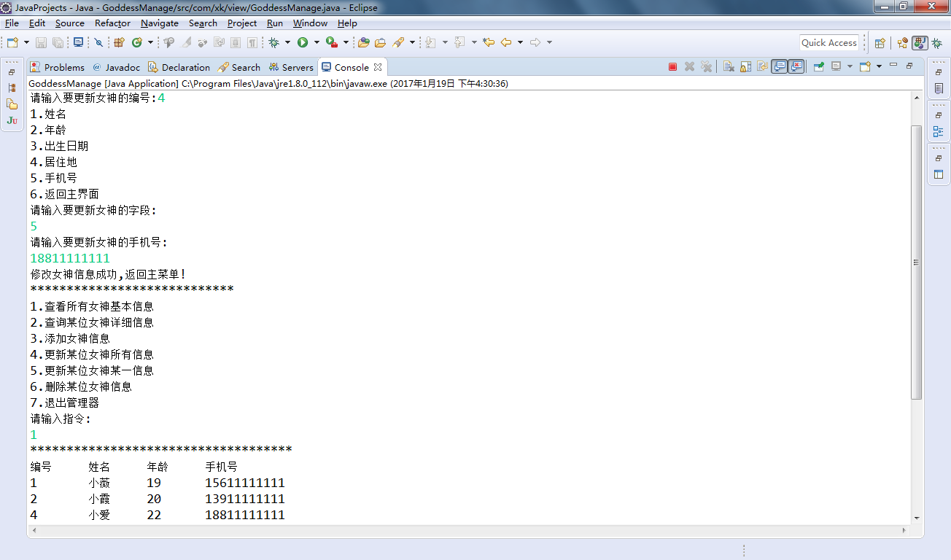The width and height of the screenshot is (951, 560).
Task: Open the Package Explorer view in left trim
Action: (12, 104)
